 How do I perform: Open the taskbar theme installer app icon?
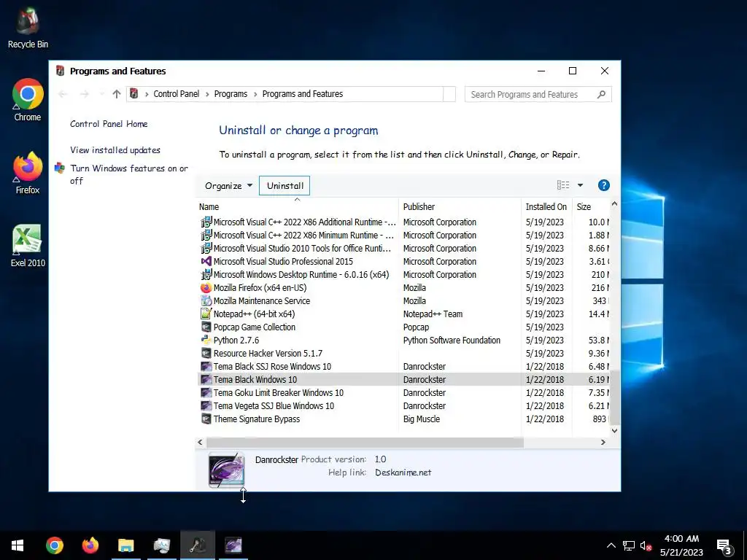click(x=233, y=545)
